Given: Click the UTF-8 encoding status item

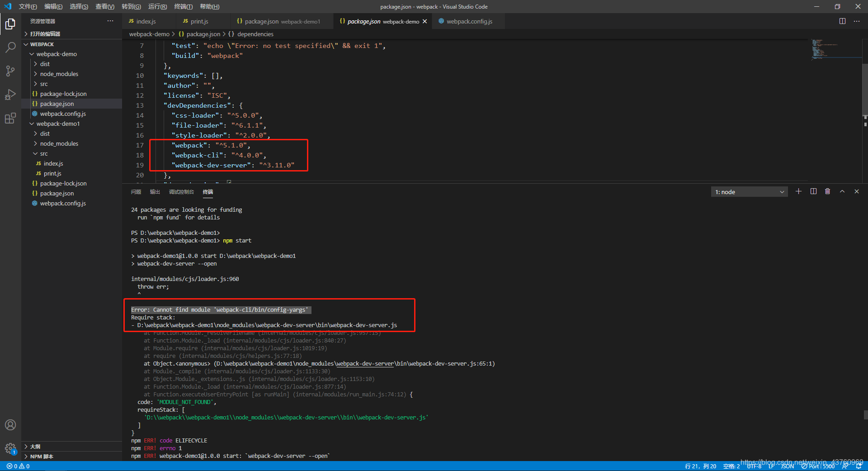Looking at the screenshot, I should tap(754, 466).
